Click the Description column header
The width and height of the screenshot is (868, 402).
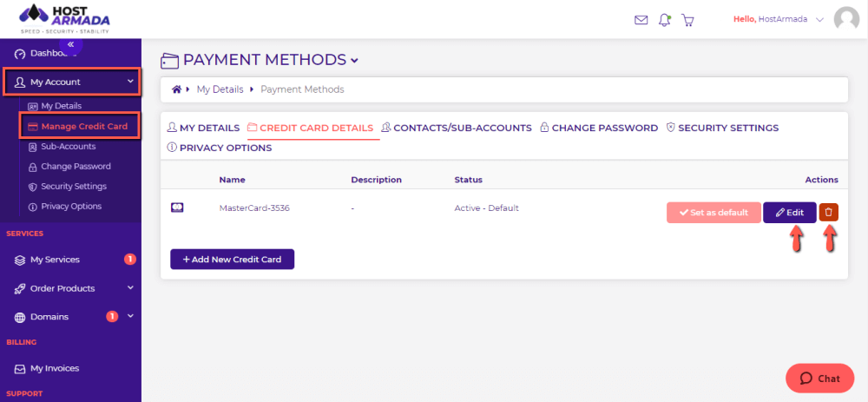point(377,180)
